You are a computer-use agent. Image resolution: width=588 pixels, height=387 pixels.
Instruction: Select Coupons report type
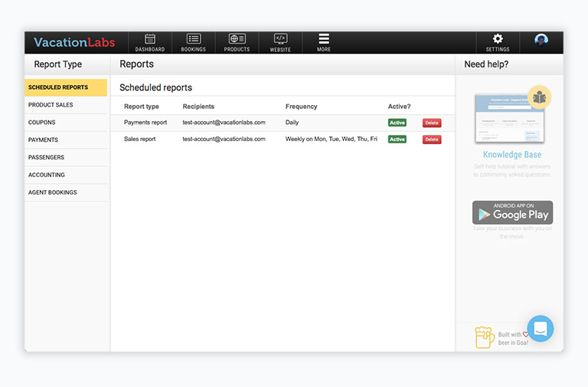pyautogui.click(x=66, y=123)
